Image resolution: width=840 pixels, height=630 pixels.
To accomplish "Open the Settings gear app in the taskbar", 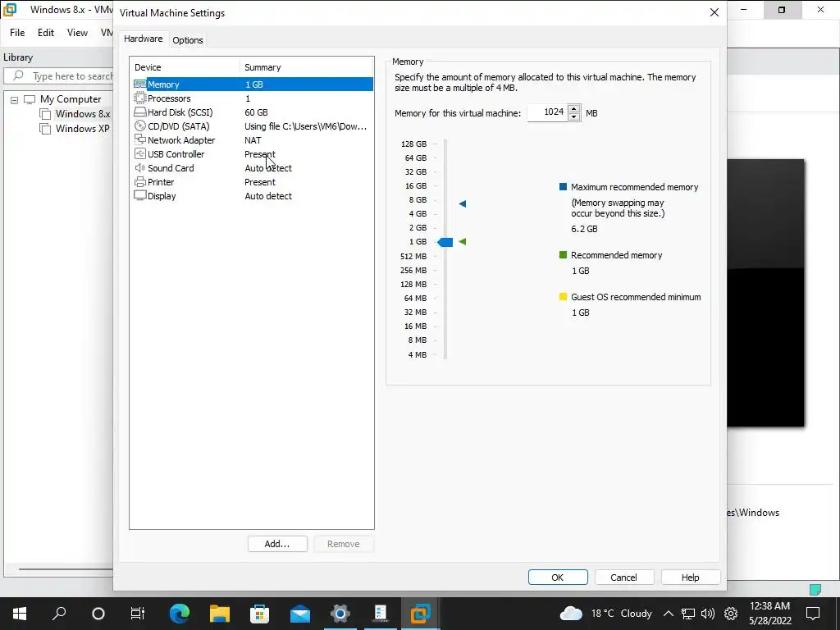I will click(340, 614).
